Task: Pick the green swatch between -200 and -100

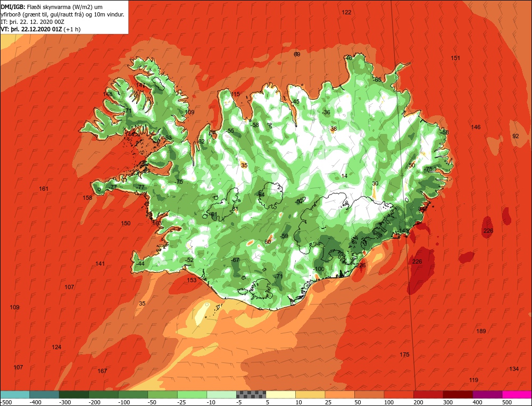Action: click(x=104, y=394)
